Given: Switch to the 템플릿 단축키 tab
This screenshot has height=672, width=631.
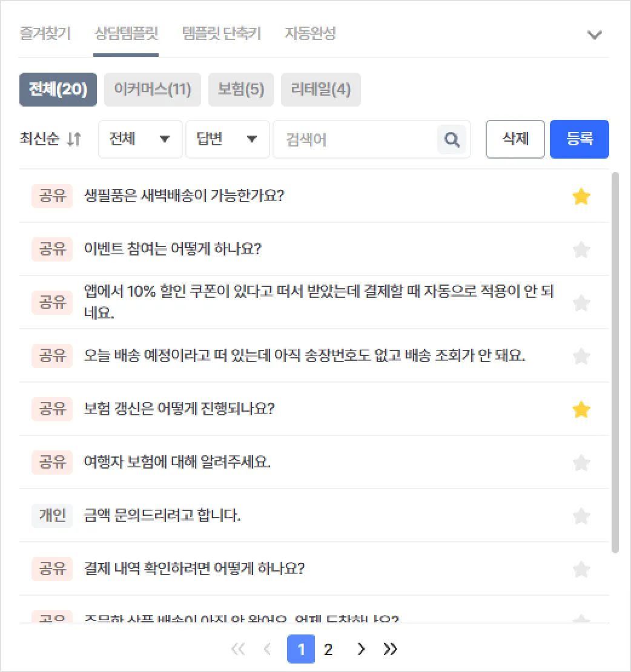Looking at the screenshot, I should tap(222, 33).
